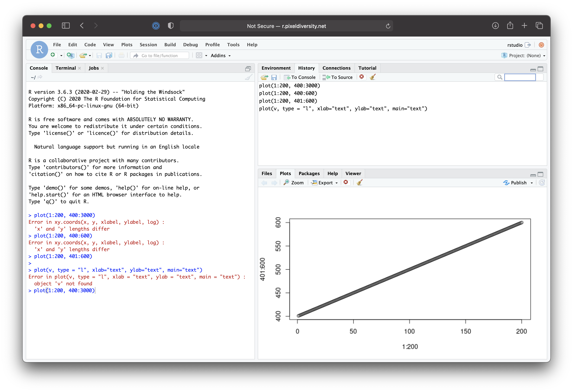The width and height of the screenshot is (573, 392).
Task: Toggle the Safari sidebar
Action: 66,26
